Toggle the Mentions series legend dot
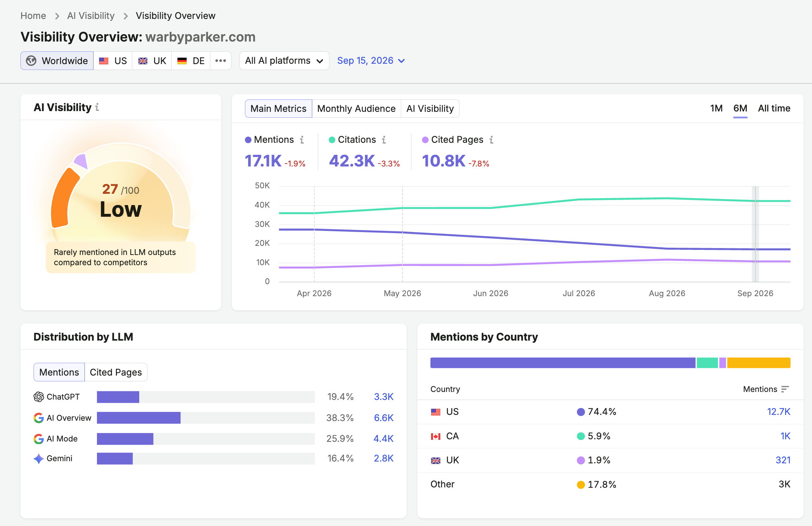 (248, 140)
